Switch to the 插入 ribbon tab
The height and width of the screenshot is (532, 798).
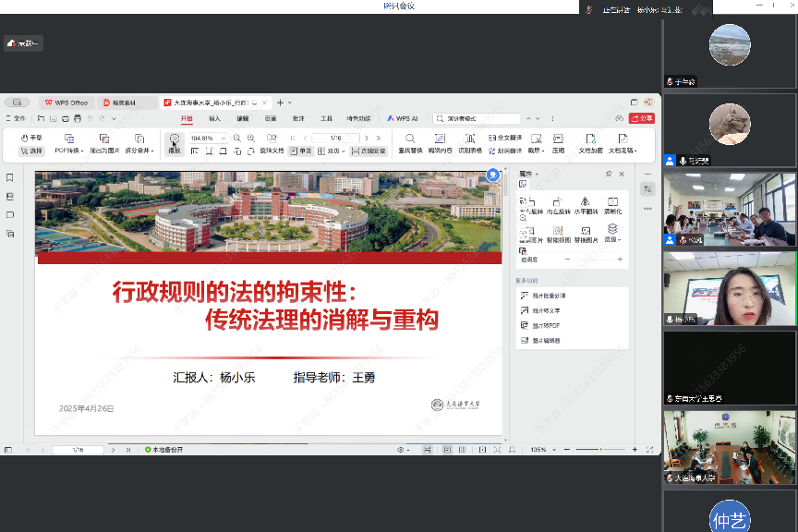click(214, 118)
